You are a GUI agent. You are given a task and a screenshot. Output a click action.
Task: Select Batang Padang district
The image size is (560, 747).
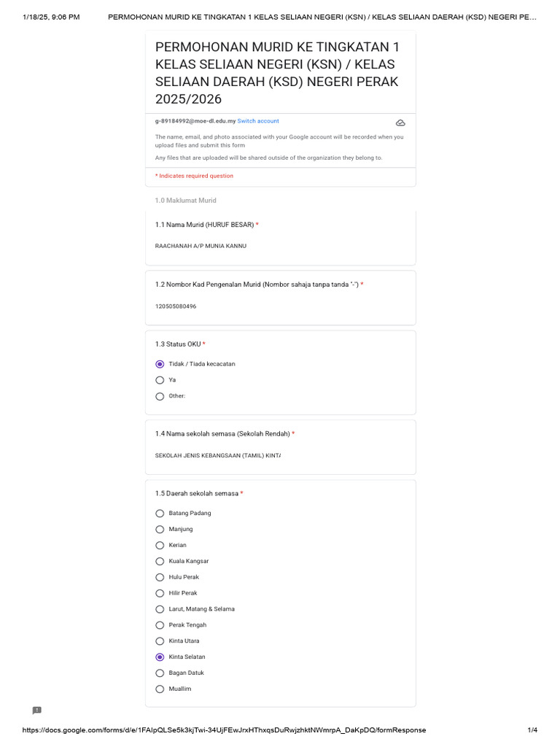pos(160,514)
